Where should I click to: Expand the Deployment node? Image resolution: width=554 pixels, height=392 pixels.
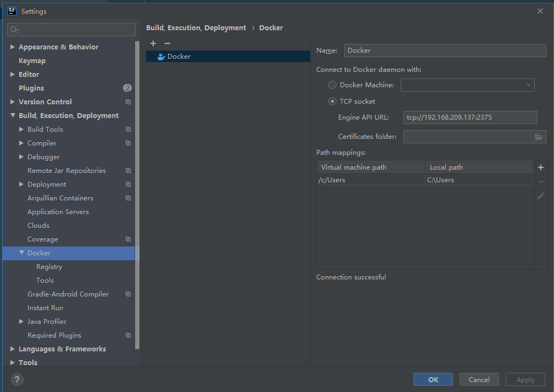tap(21, 184)
